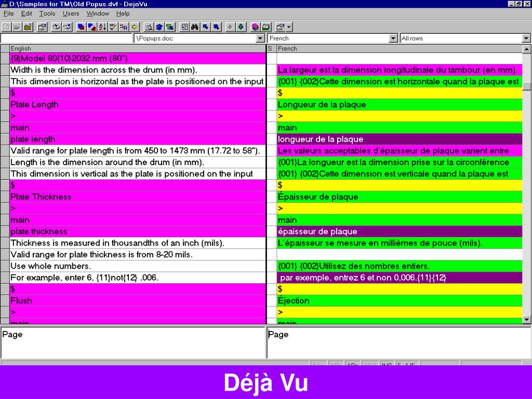Screen dimensions: 532x399
Task: Click the document with left arrow icon
Action: [x=184, y=27]
